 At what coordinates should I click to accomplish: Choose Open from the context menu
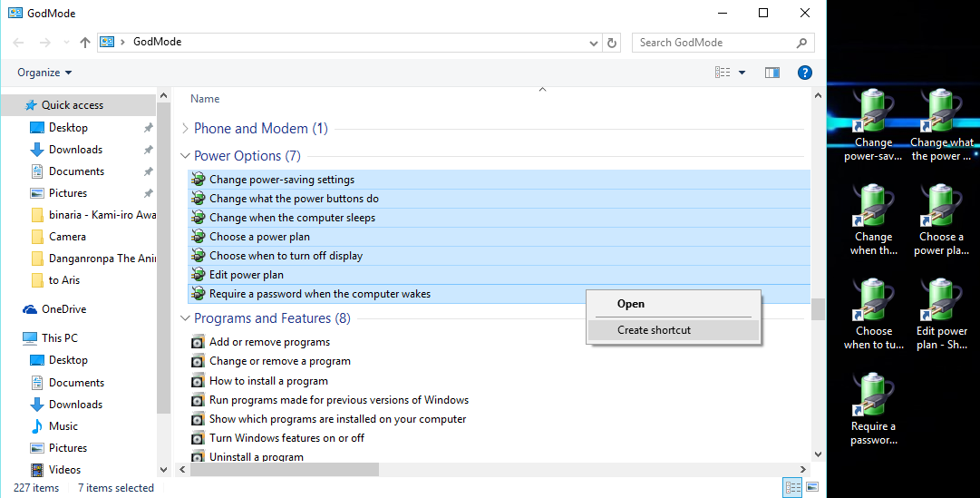point(674,304)
